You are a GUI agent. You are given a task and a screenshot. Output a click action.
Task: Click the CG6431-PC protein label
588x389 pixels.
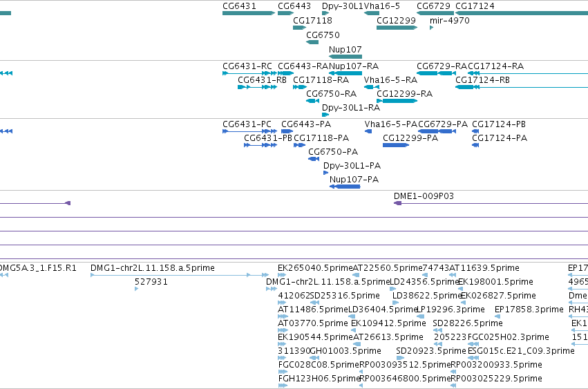pos(247,124)
